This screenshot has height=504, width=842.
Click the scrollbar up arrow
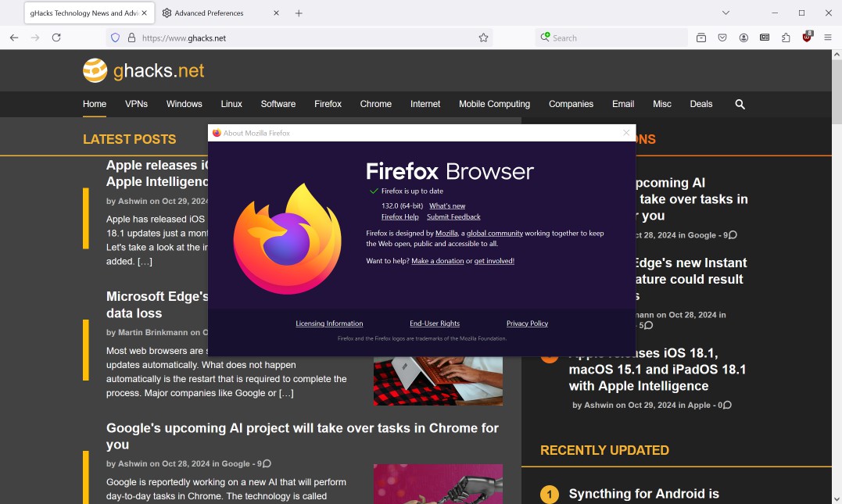click(837, 54)
